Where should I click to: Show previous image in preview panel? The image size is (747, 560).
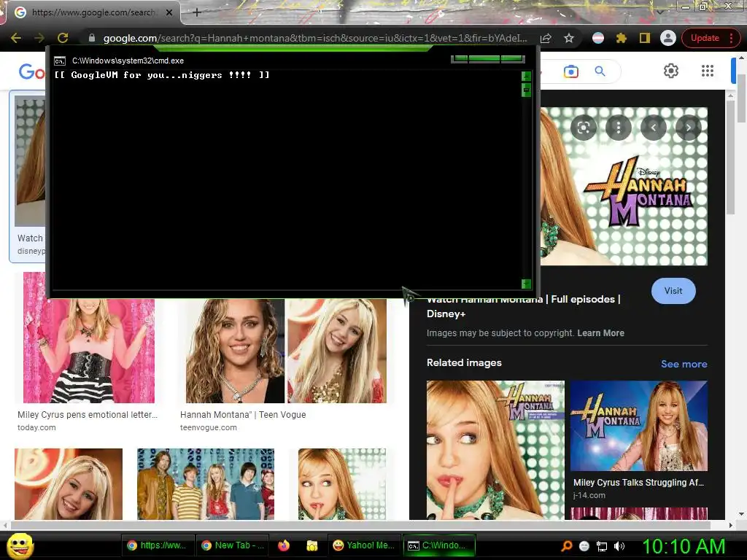654,127
